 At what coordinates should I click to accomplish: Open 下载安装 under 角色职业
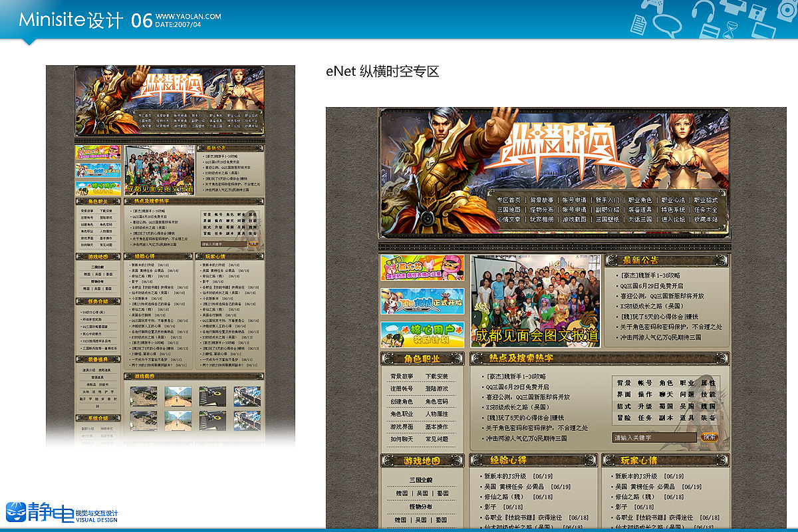pyautogui.click(x=438, y=376)
